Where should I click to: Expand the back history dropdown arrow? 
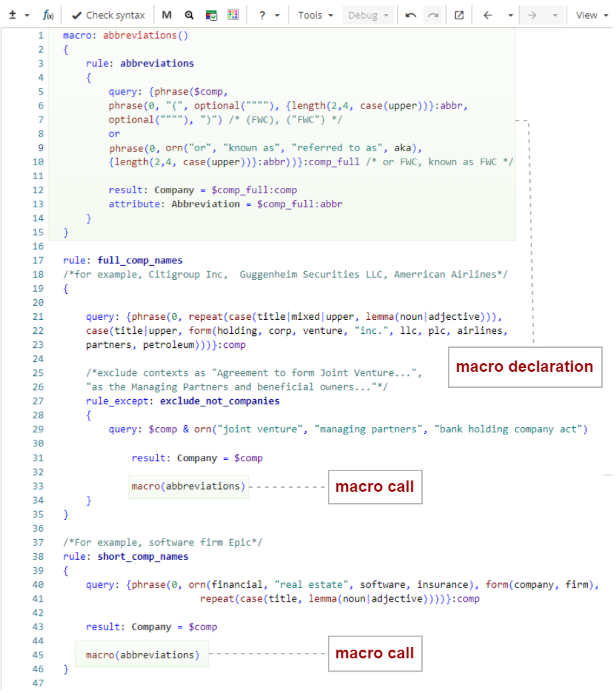tap(510, 15)
